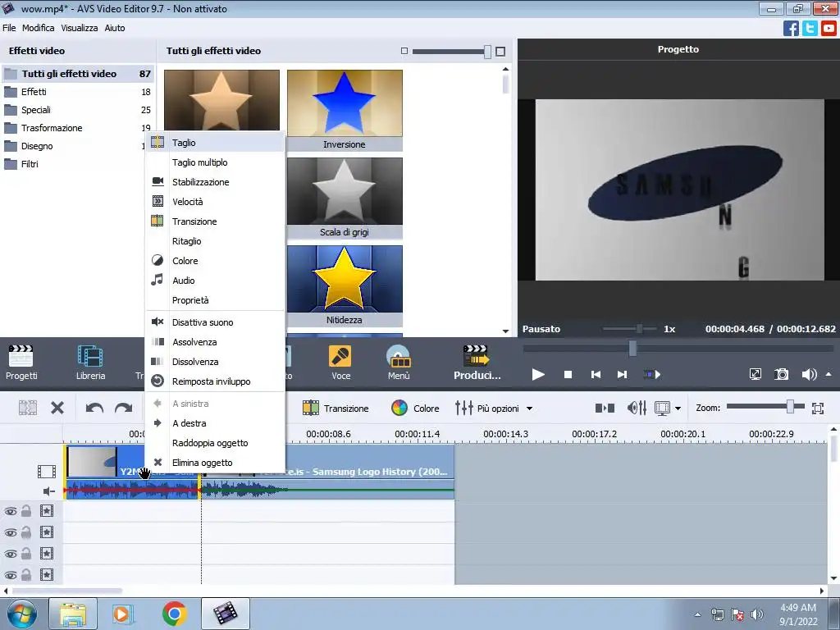Screen dimensions: 840x630
Task: Select the Nitidezza effect thumbnail
Action: coord(345,285)
